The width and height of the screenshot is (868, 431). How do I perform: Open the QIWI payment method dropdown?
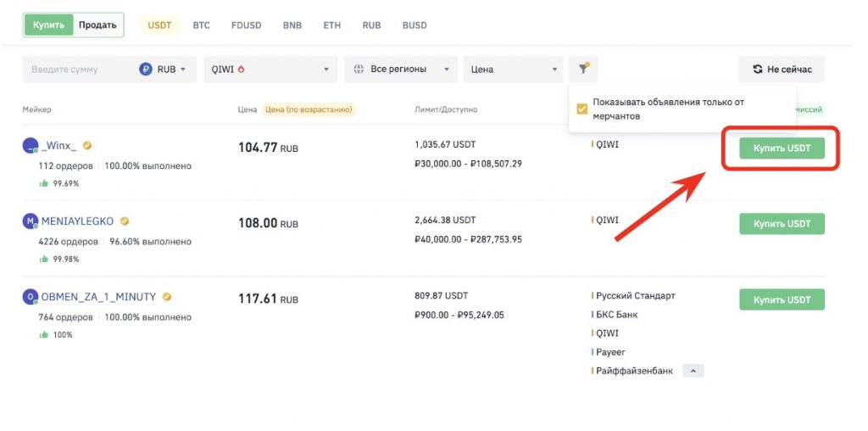pos(270,70)
